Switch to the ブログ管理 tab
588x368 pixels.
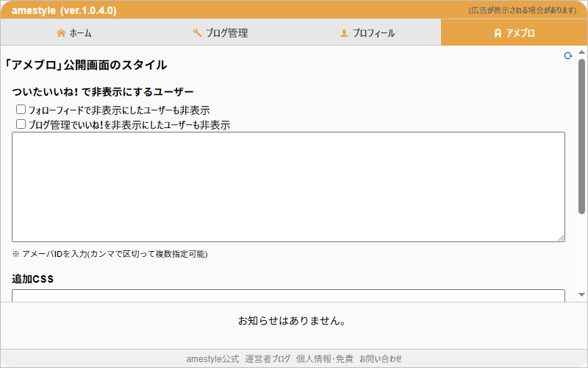[x=220, y=33]
